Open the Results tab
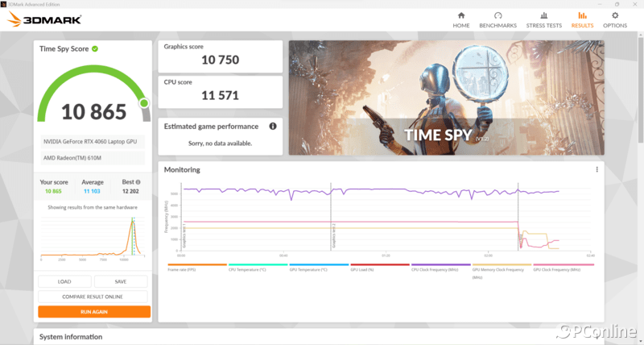This screenshot has height=345, width=644. point(582,20)
